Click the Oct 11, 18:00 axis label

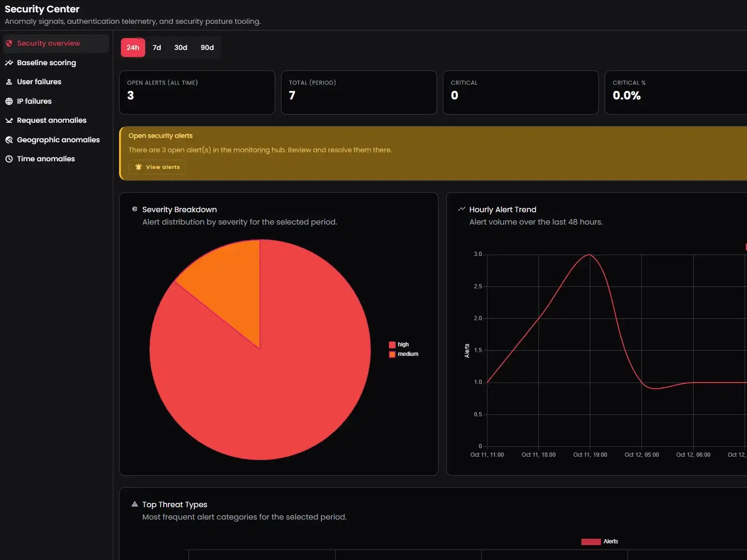coord(538,455)
